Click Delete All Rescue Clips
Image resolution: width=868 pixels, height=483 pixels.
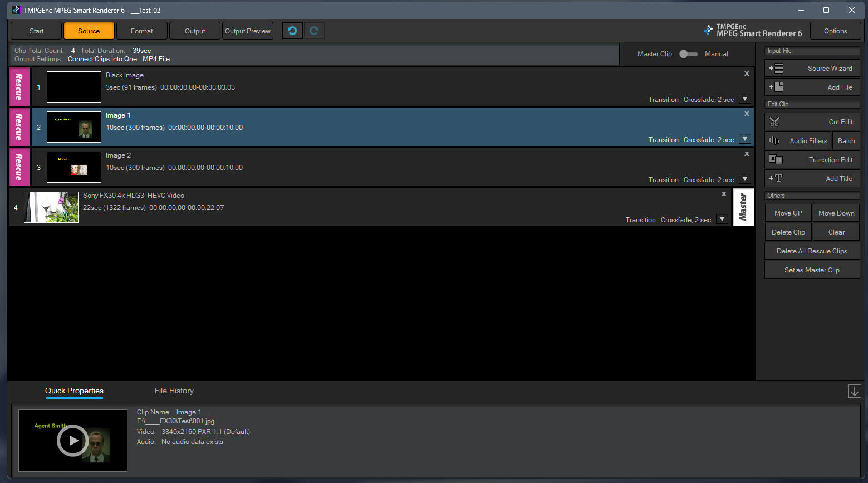pyautogui.click(x=812, y=251)
